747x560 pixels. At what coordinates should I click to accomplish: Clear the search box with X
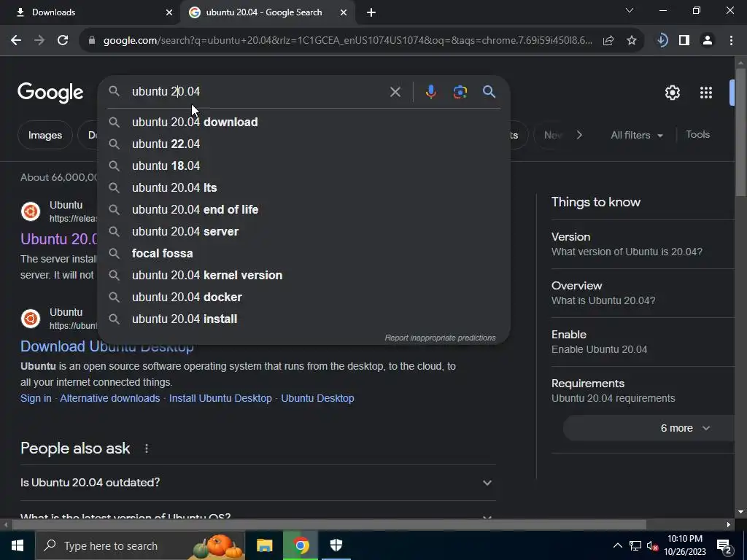tap(395, 92)
